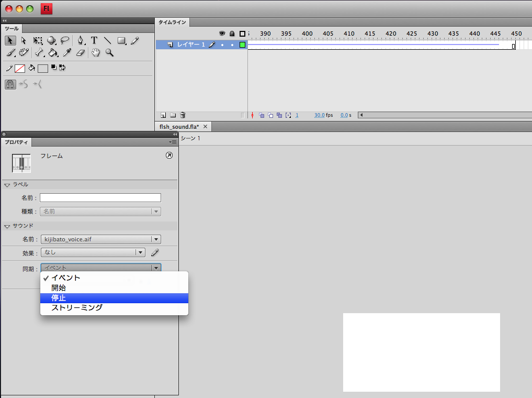532x398 pixels.
Task: Click the fill color swatch
Action: (43, 68)
